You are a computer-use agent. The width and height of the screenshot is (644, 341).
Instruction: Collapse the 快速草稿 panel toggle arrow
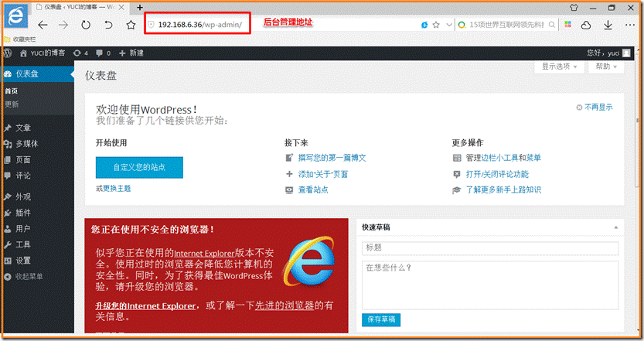[x=615, y=227]
